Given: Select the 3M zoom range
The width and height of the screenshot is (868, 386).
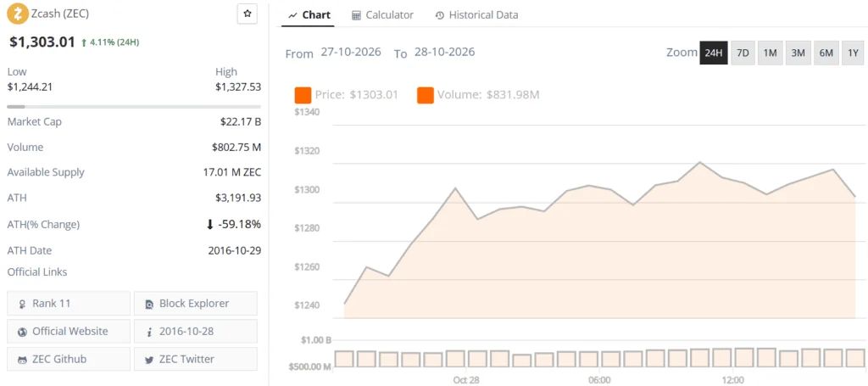Looking at the screenshot, I should [798, 53].
